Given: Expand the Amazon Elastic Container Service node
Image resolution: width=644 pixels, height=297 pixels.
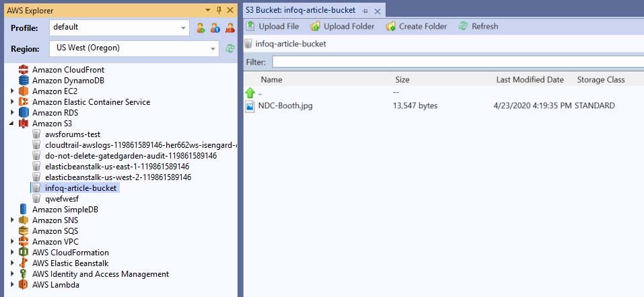Looking at the screenshot, I should [12, 101].
